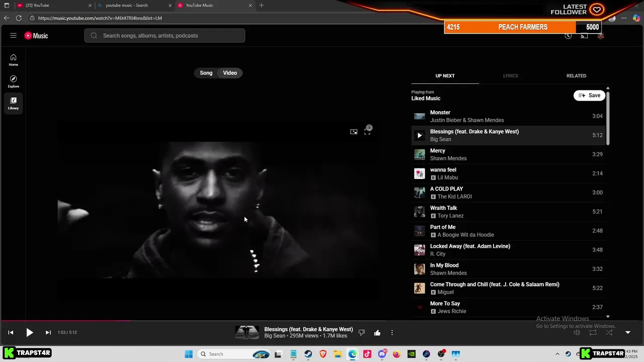Image resolution: width=644 pixels, height=362 pixels.
Task: Seek using the song progress bar
Action: [322, 320]
